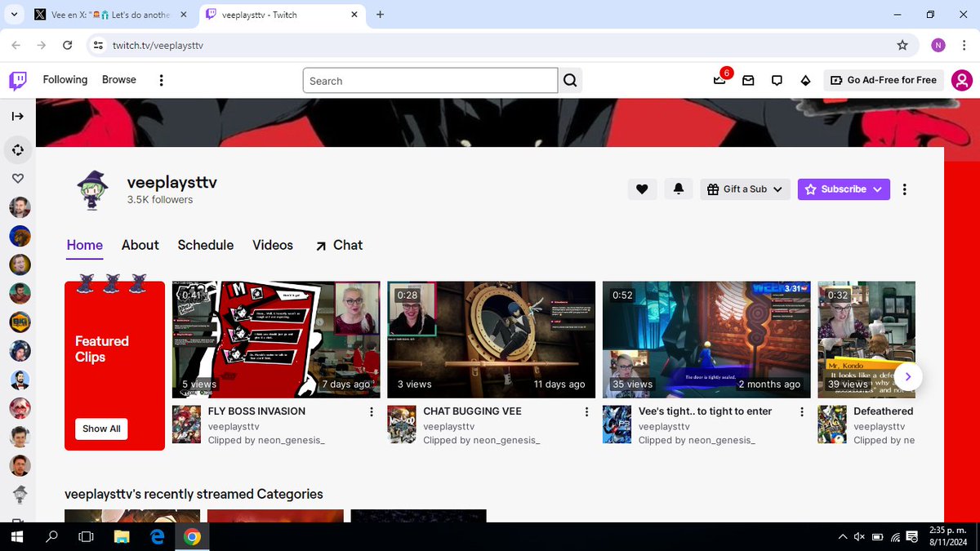Click the search magnifier button
Screen dimensions: 980x551
pos(570,80)
